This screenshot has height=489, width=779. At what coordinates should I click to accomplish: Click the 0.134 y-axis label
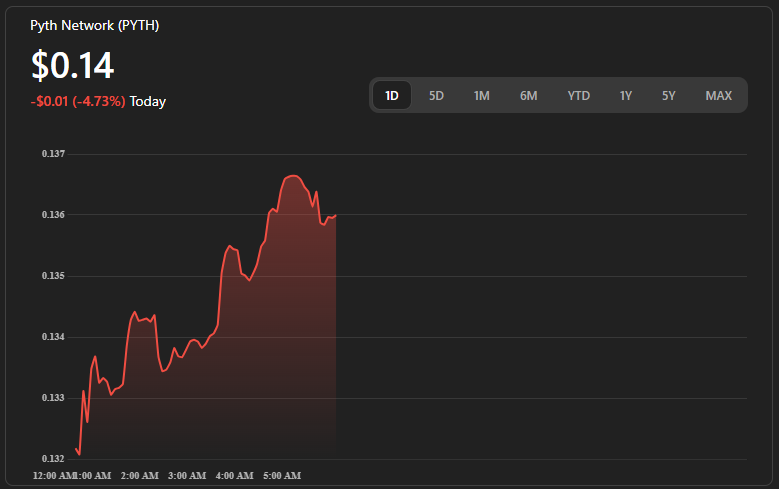coord(53,337)
